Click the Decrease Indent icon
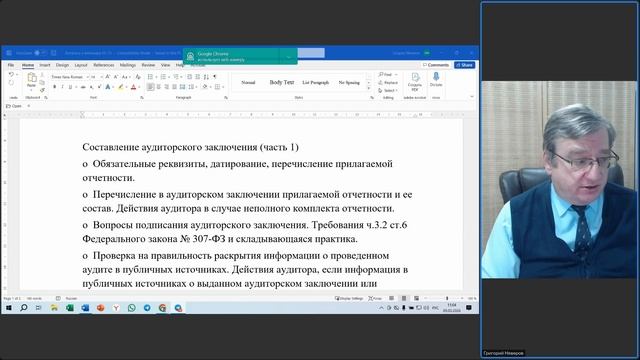640x360 pixels. (189, 77)
